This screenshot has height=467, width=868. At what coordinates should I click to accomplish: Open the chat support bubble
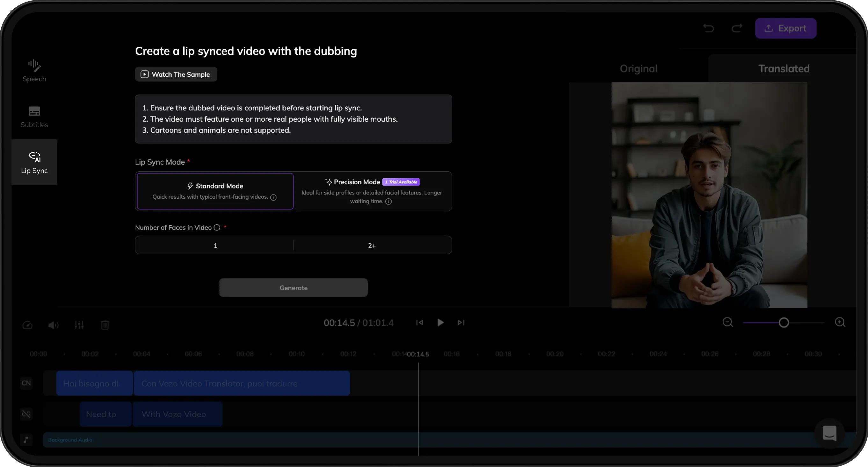click(x=829, y=433)
